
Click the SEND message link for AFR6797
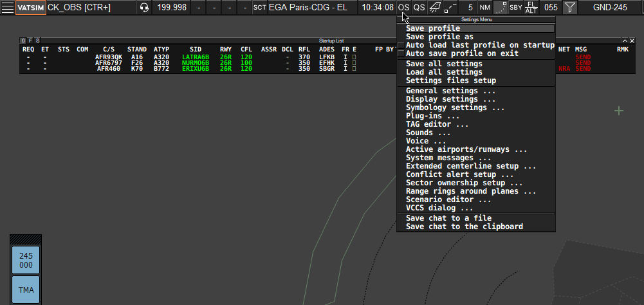583,63
